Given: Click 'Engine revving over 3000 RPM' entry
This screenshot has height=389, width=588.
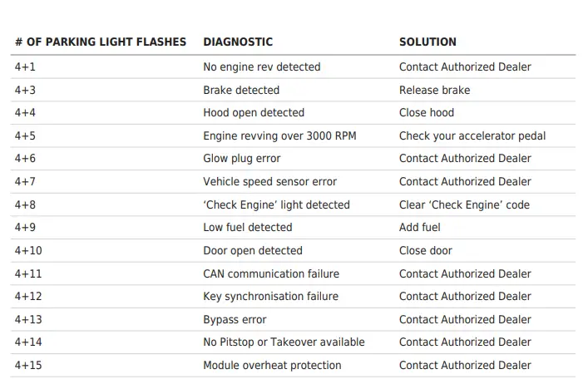Looking at the screenshot, I should [x=279, y=135].
